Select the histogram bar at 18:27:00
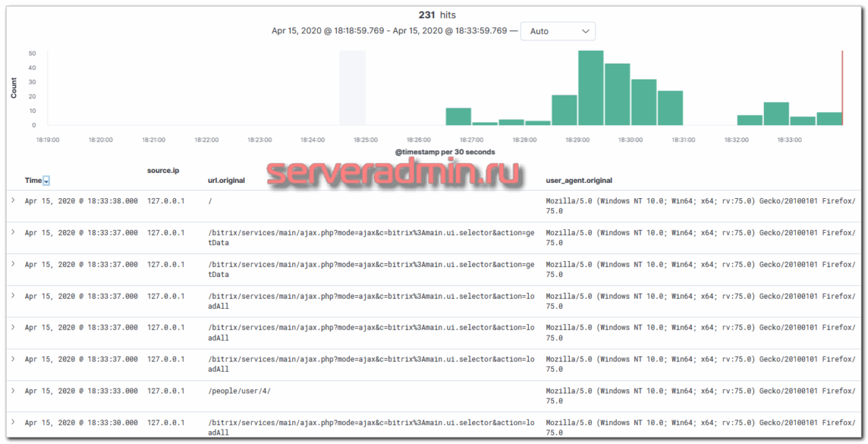 (458, 116)
